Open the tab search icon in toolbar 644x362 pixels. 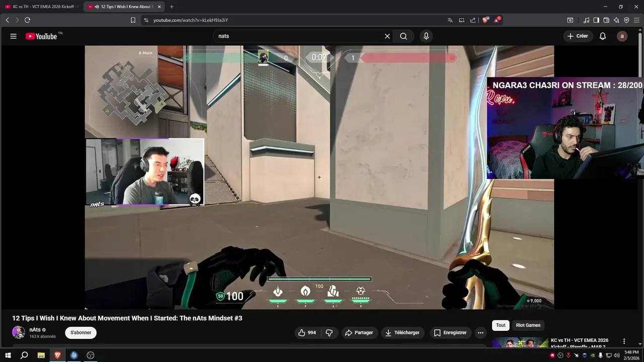click(570, 20)
